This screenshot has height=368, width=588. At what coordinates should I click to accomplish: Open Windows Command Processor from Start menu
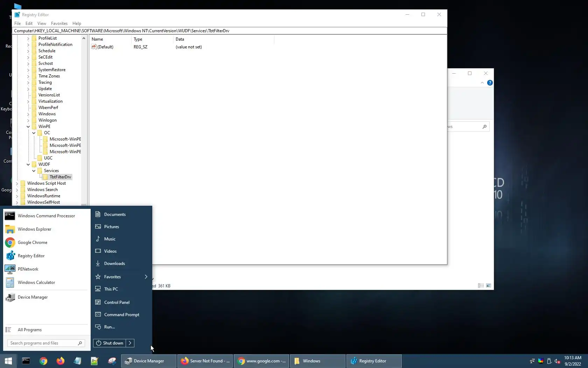(47, 216)
